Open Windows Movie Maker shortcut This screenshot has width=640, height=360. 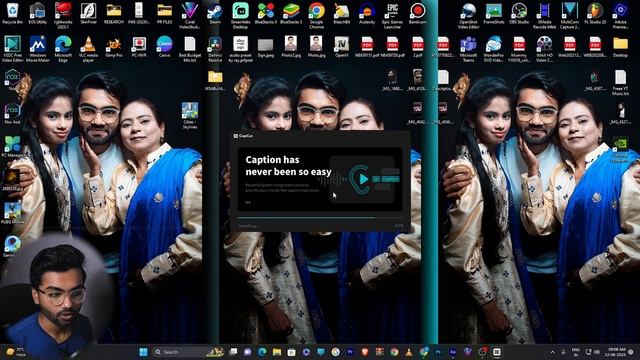[38, 49]
